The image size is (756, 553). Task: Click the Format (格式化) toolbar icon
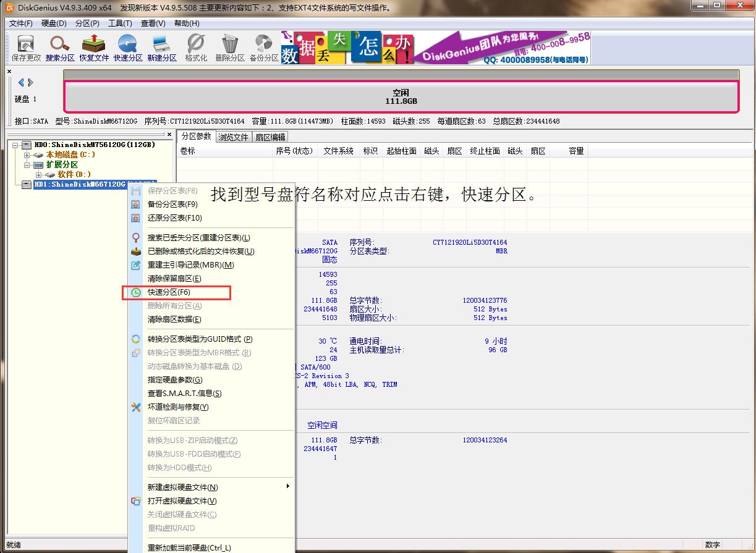pyautogui.click(x=196, y=48)
